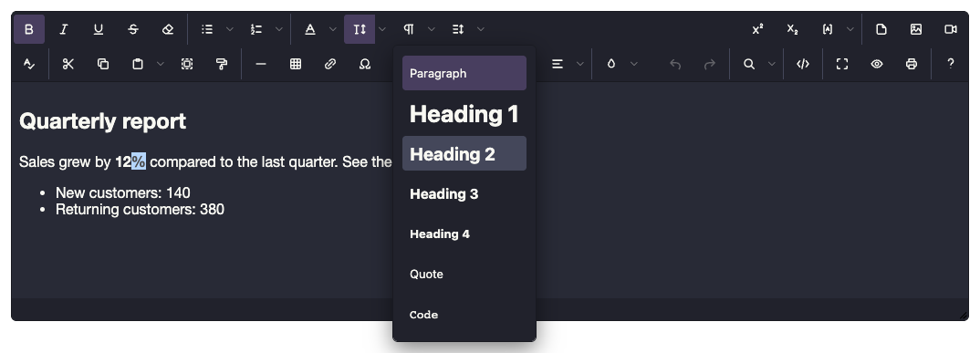The image size is (980, 353).
Task: Toggle superscript formatting
Action: click(x=757, y=29)
